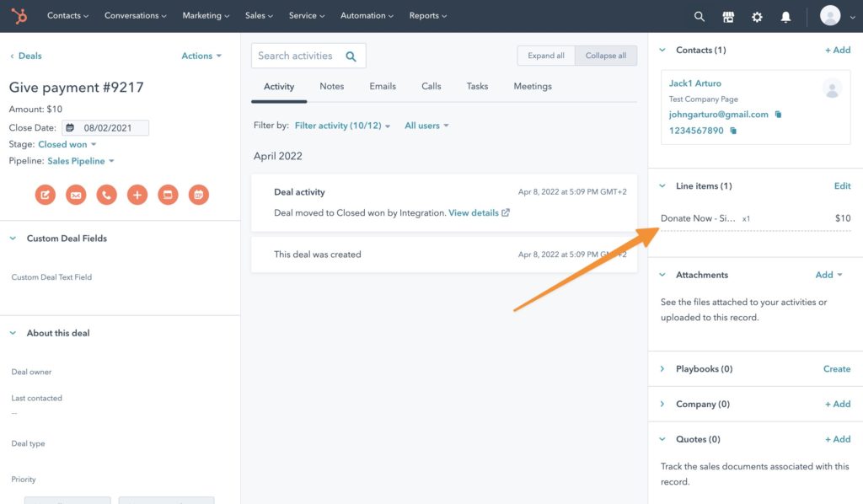This screenshot has height=504, width=863.
Task: Collapse the Custom Deal Fields section
Action: (13, 239)
